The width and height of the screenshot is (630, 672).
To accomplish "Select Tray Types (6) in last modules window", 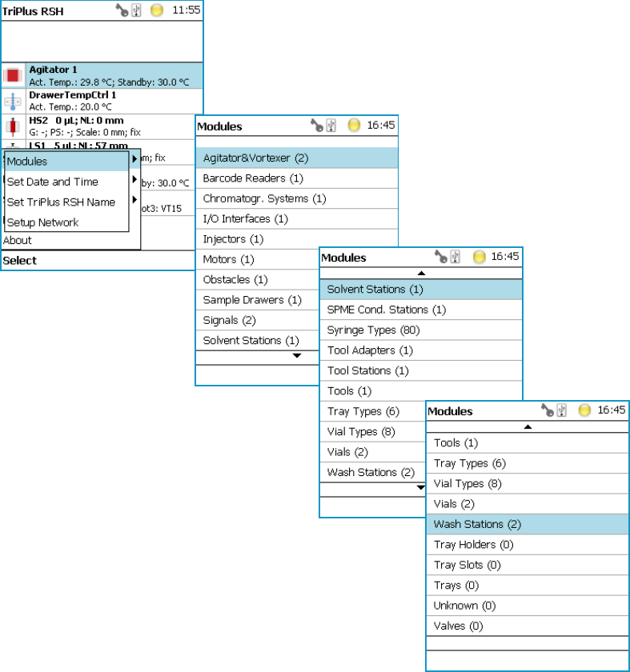I will pos(528,463).
